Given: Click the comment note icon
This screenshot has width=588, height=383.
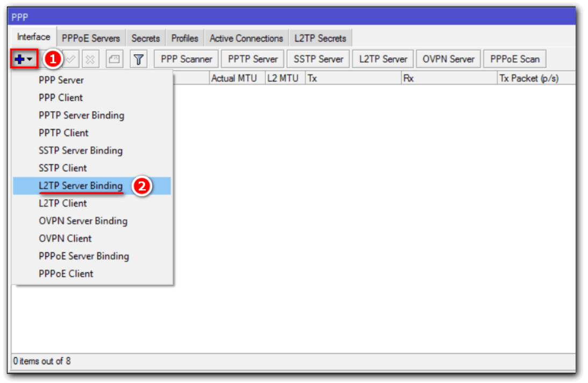Looking at the screenshot, I should [x=114, y=59].
